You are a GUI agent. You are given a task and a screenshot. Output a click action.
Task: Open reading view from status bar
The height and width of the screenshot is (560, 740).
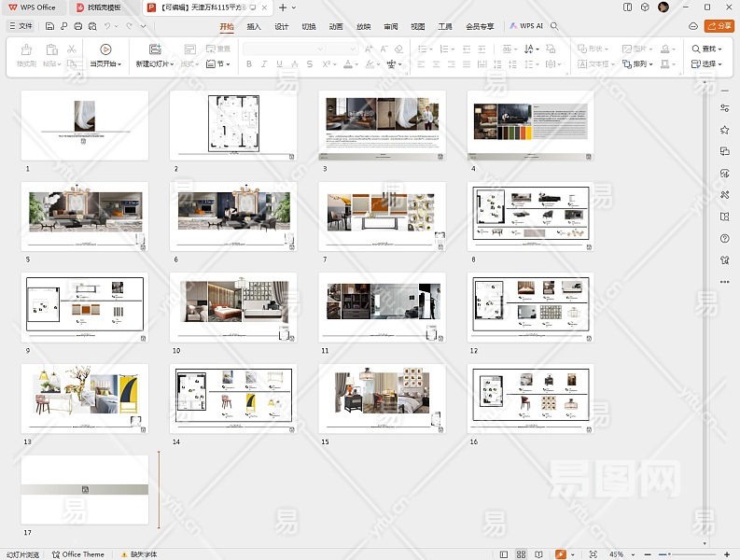[x=538, y=554]
